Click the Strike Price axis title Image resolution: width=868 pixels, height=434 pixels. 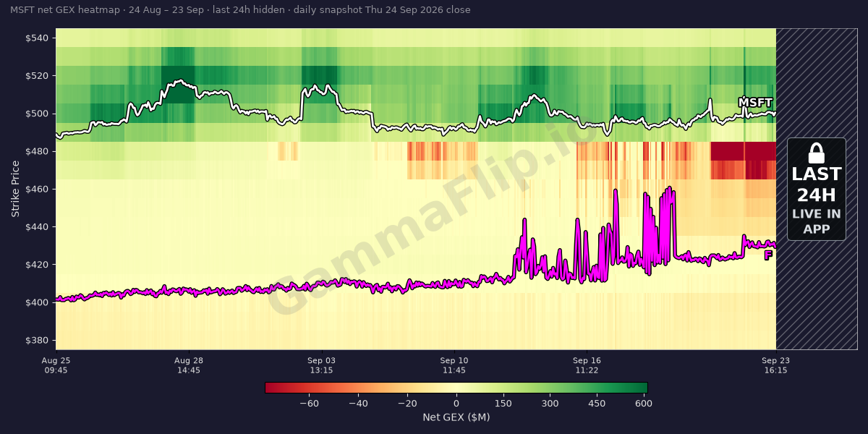[x=15, y=189]
